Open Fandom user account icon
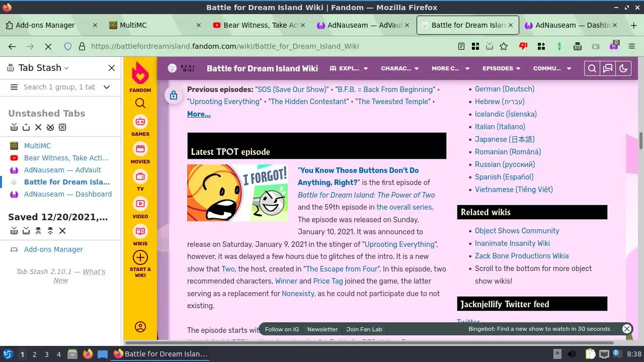Viewport: 644px width, 362px height. [x=140, y=327]
